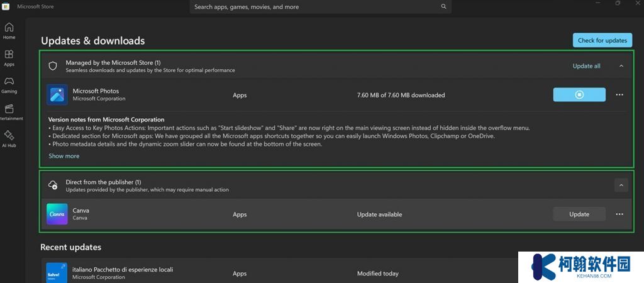Click the Modified today text
644x283 pixels.
pos(377,274)
